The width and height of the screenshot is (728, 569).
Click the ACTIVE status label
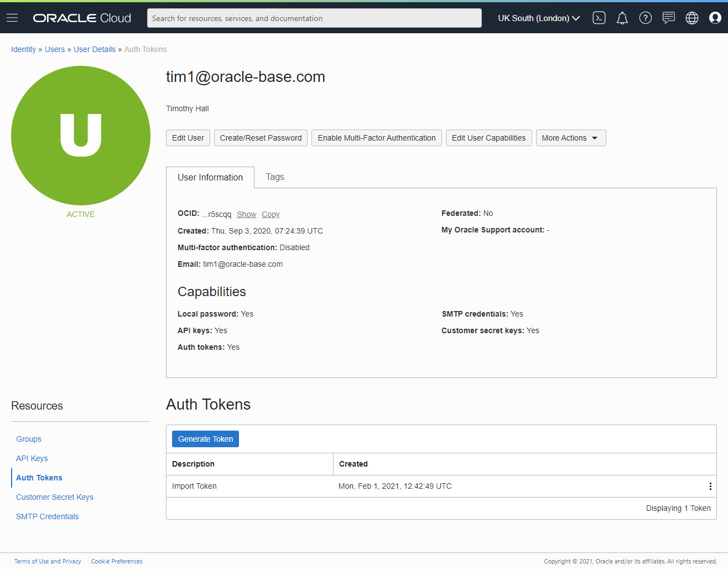click(81, 214)
